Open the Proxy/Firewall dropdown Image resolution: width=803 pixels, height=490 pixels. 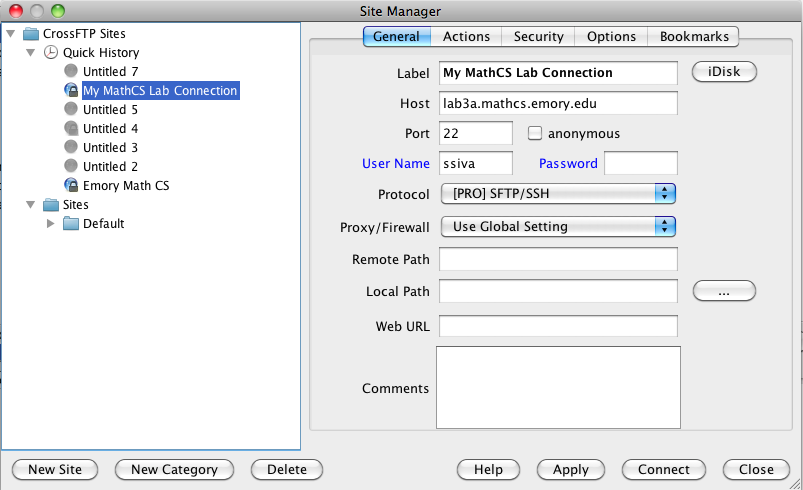[558, 226]
